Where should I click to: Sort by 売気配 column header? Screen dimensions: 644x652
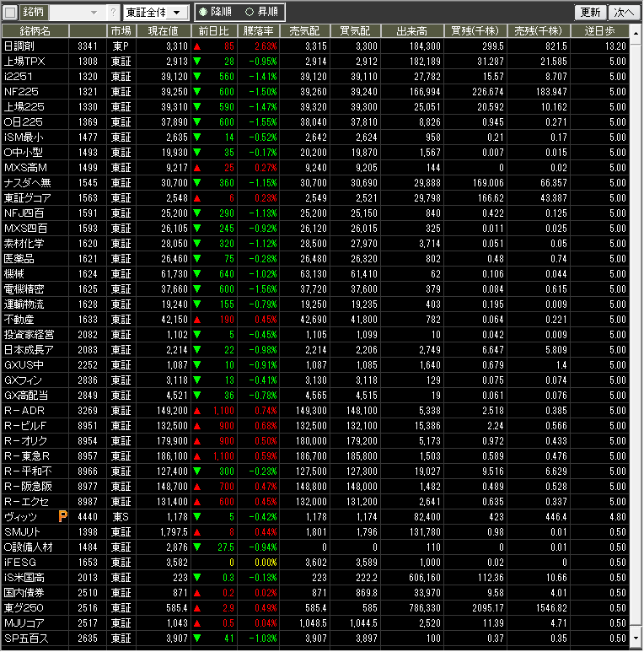(x=304, y=30)
